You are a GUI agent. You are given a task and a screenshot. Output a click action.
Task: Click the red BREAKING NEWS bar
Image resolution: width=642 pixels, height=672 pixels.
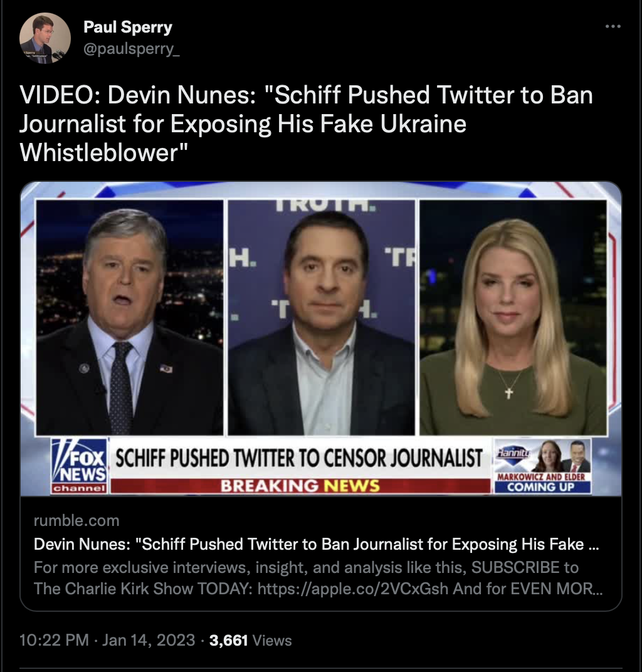click(x=300, y=486)
